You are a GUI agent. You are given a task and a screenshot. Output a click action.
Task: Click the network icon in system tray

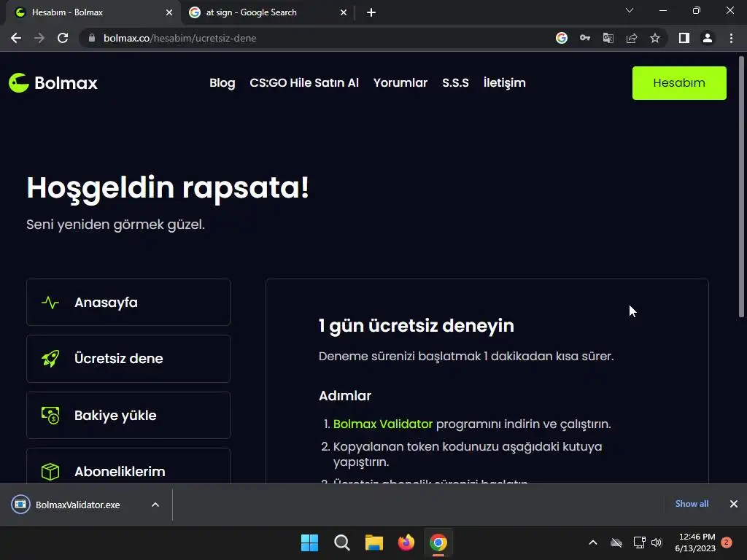tap(639, 542)
